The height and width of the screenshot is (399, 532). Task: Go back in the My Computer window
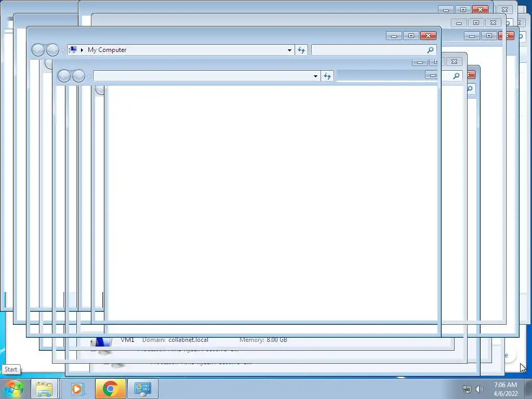(38, 50)
